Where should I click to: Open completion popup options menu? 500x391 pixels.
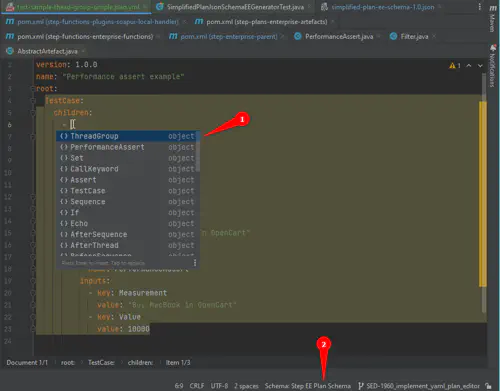pyautogui.click(x=195, y=263)
